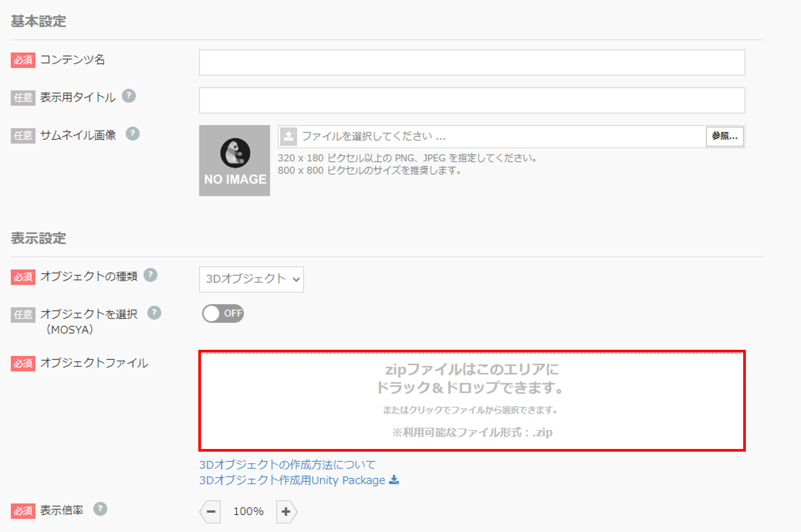Open the 3Dオブジェクト type dropdown
The height and width of the screenshot is (532, 801).
[251, 279]
